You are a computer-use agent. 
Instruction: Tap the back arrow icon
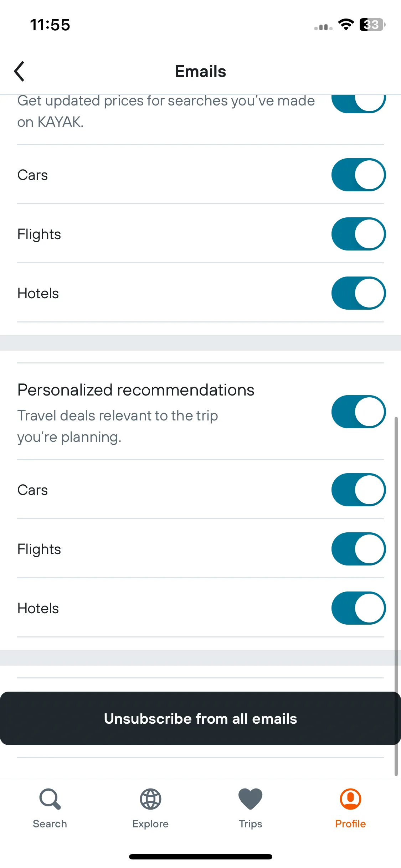click(19, 71)
